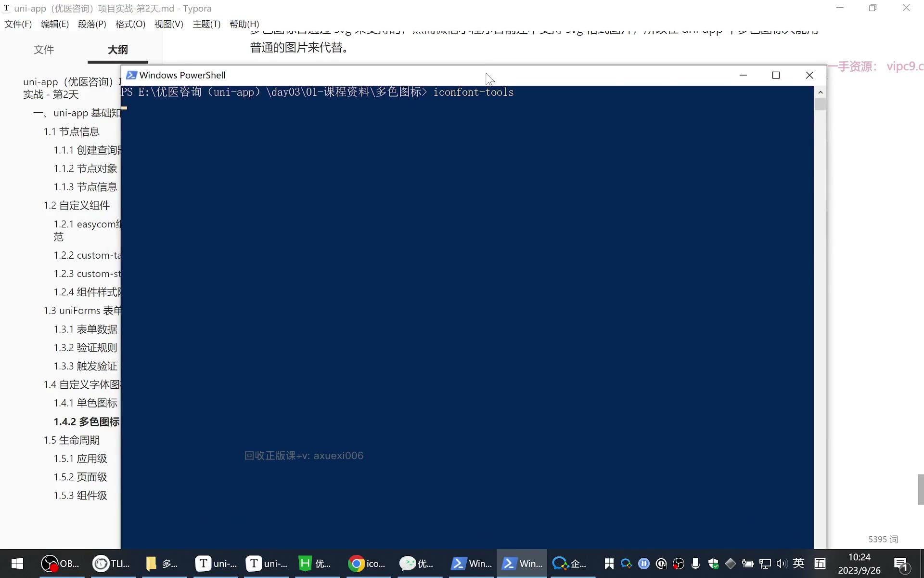
Task: Click the microphone tray icon
Action: pos(695,563)
